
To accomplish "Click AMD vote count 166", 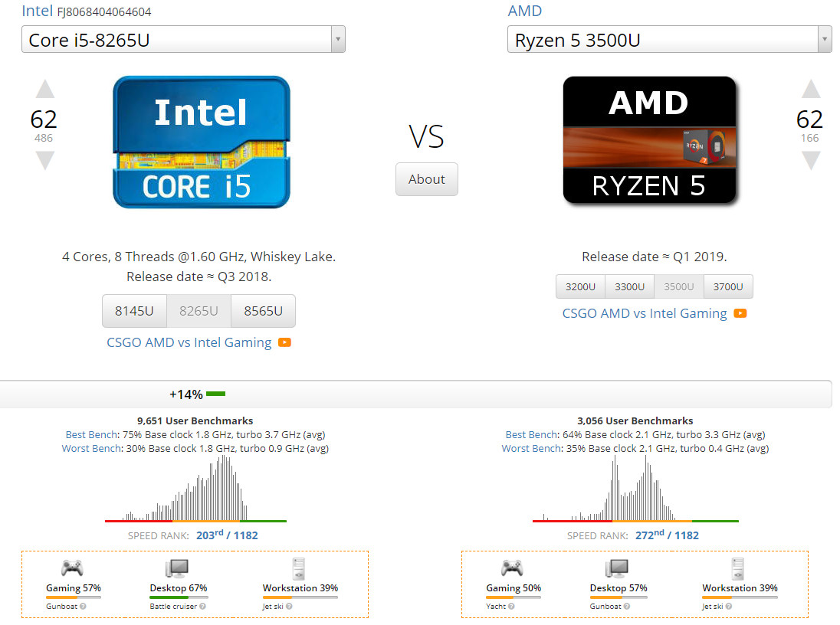I will (x=809, y=138).
